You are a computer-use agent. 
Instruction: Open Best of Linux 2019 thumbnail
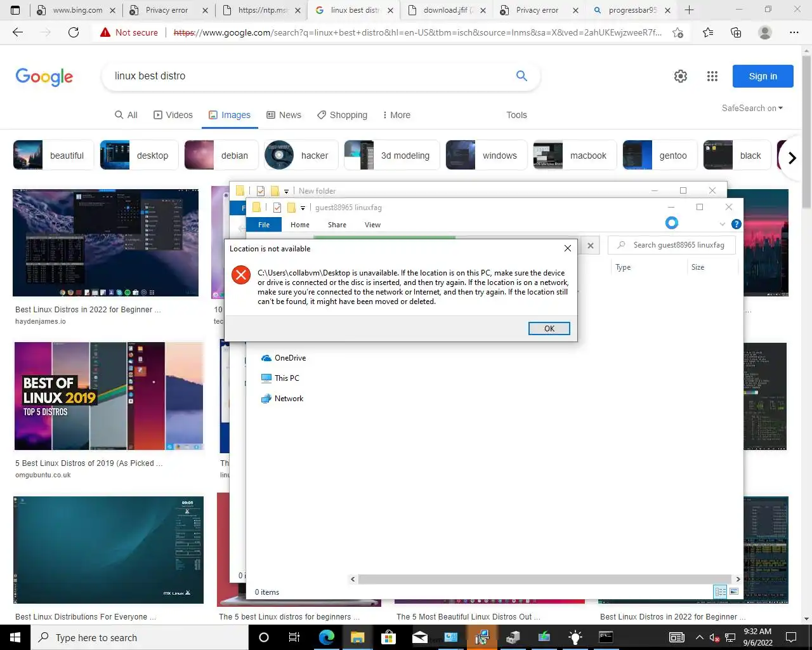point(109,396)
